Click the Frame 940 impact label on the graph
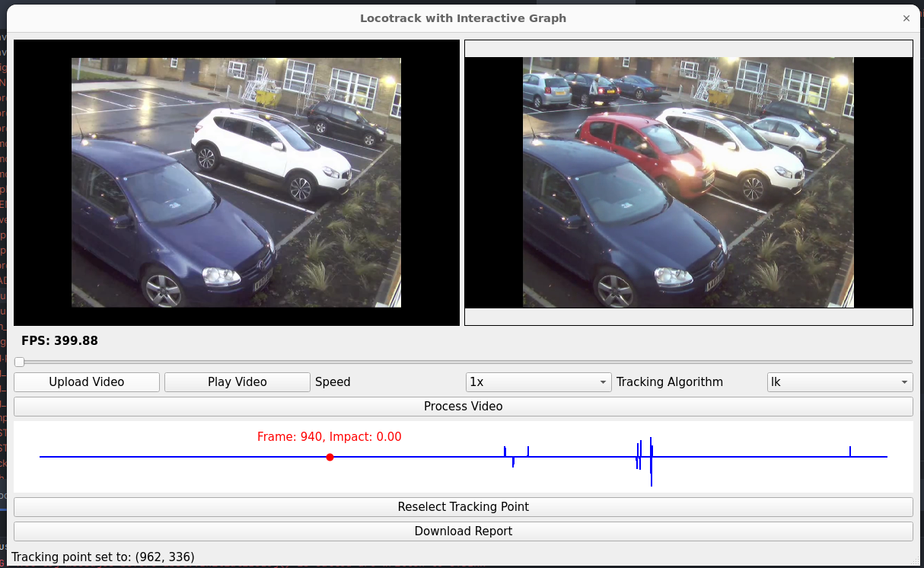This screenshot has width=924, height=568. pyautogui.click(x=329, y=437)
